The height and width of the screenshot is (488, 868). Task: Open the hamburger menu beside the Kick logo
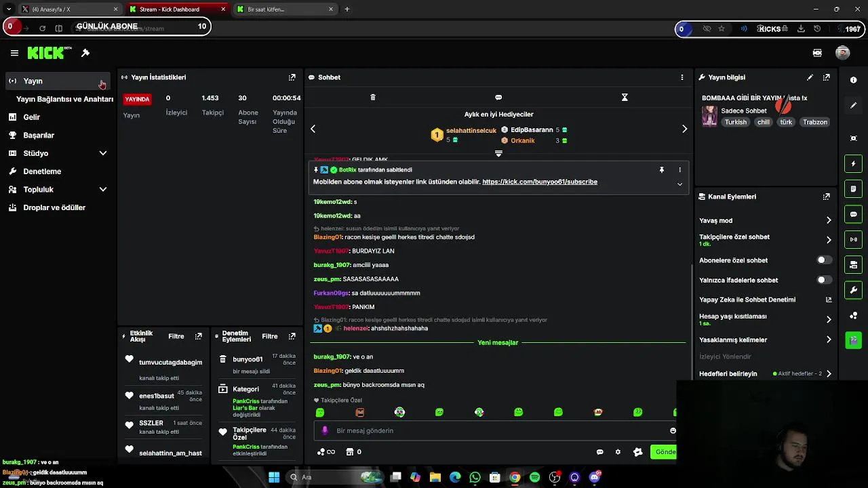(14, 53)
